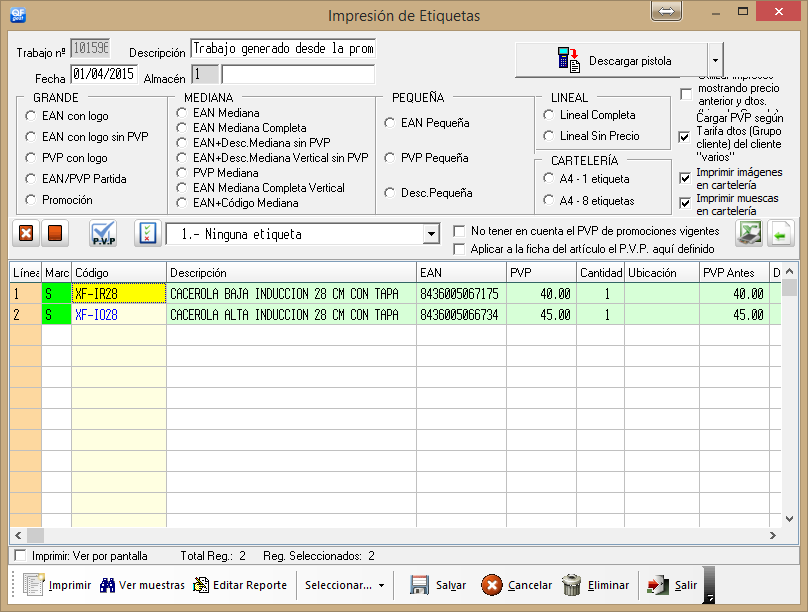Select EAN con logo sin PVP option
Screen dimensions: 808x612
31,137
